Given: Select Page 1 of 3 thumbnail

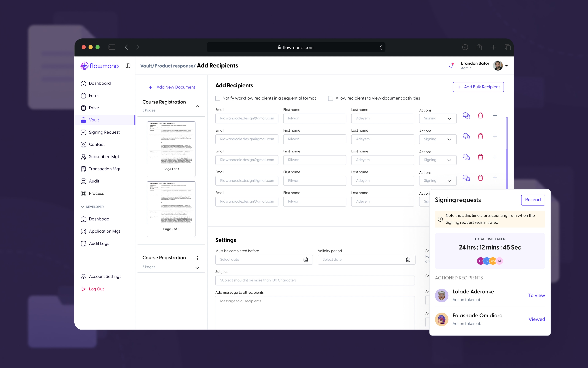Looking at the screenshot, I should tap(171, 149).
